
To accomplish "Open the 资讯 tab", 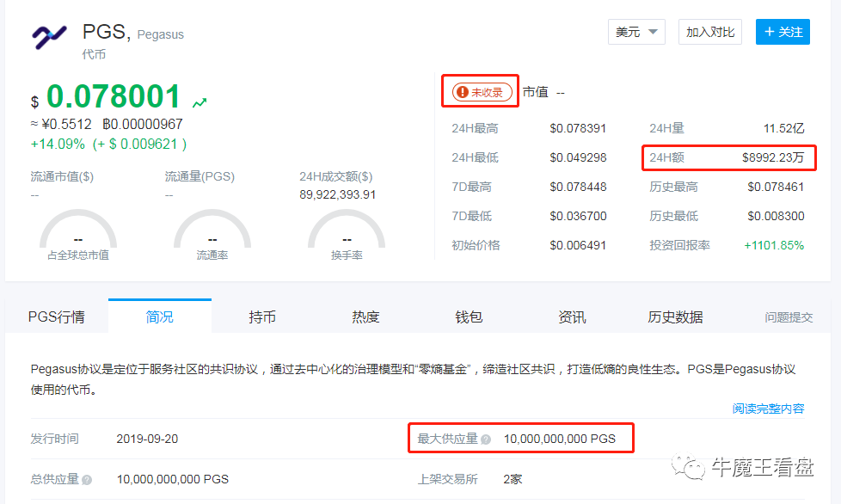I will coord(572,317).
